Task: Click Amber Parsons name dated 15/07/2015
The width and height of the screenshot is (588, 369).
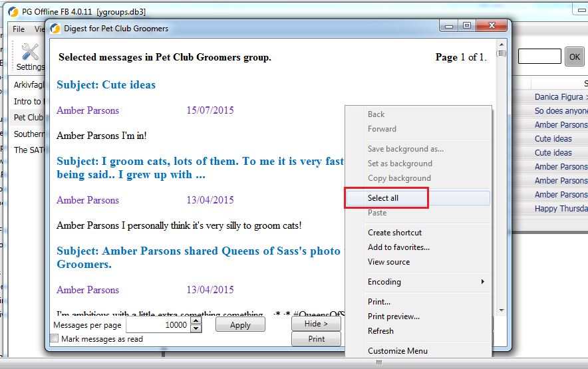Action: pos(88,110)
